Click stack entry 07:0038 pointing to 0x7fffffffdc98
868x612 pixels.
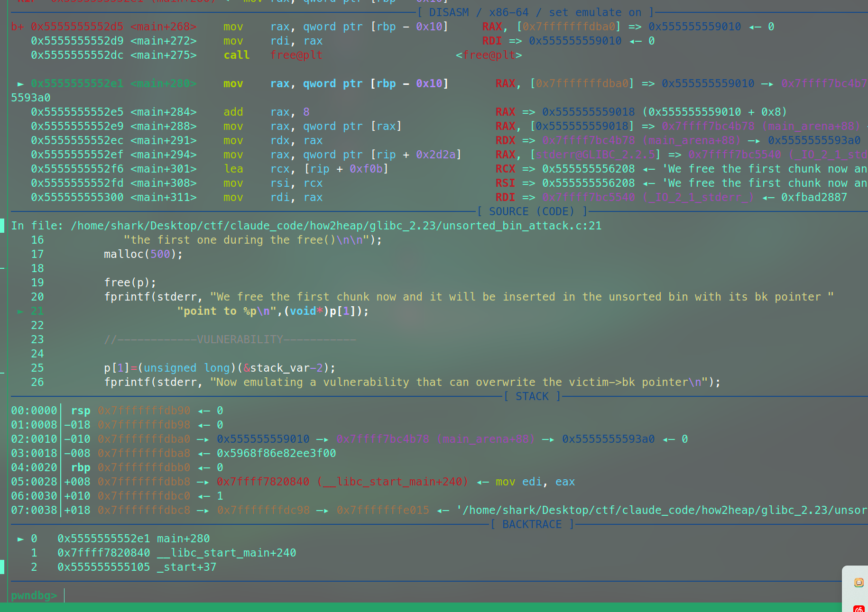click(x=263, y=510)
